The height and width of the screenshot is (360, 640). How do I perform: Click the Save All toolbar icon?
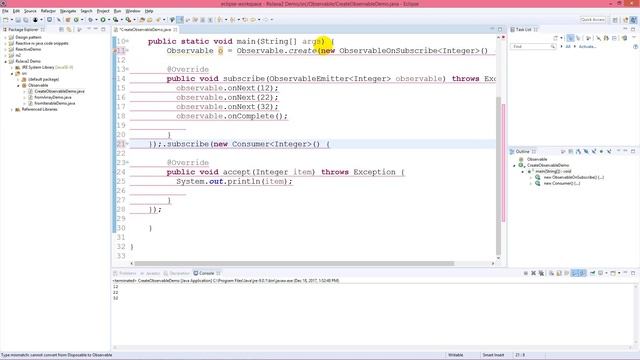point(26,20)
